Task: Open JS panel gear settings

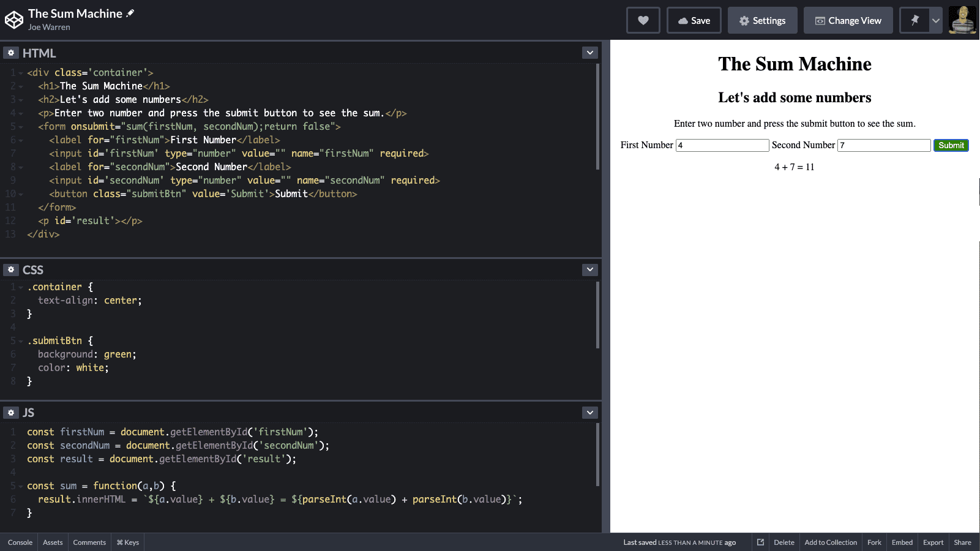Action: 11,413
